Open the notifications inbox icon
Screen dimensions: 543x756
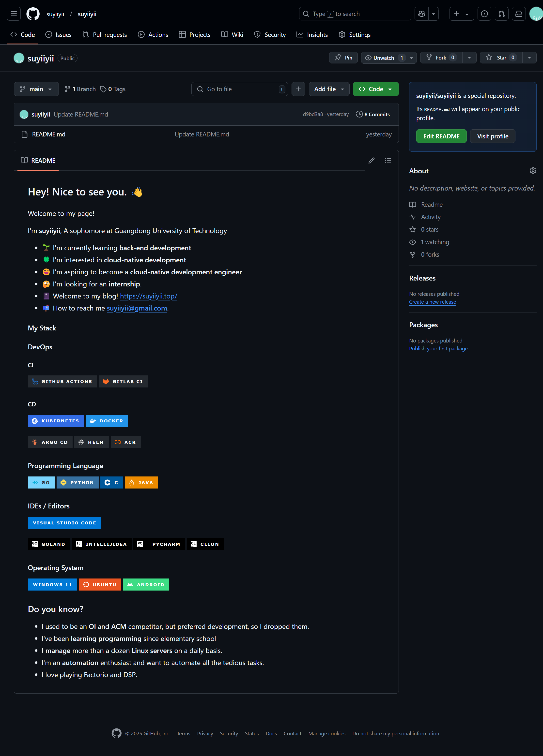(x=519, y=14)
